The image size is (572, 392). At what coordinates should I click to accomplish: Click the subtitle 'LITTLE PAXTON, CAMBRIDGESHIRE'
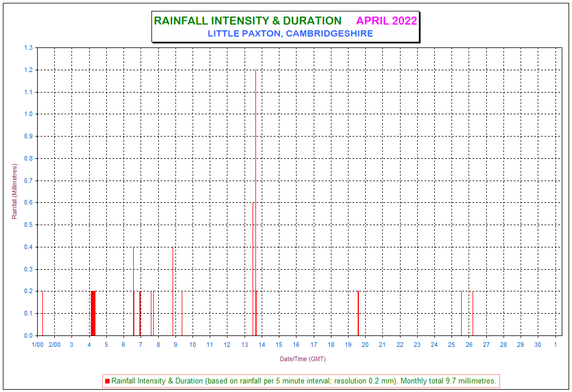(x=290, y=34)
